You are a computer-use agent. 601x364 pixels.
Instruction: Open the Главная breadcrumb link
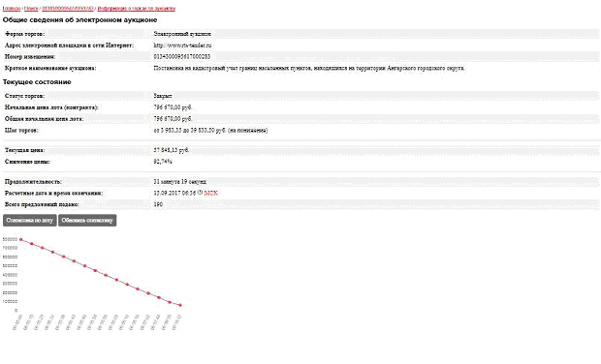point(12,8)
